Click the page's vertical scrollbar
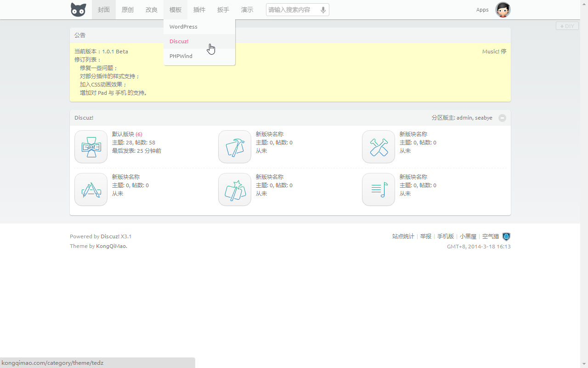This screenshot has width=588, height=368. pos(584,184)
